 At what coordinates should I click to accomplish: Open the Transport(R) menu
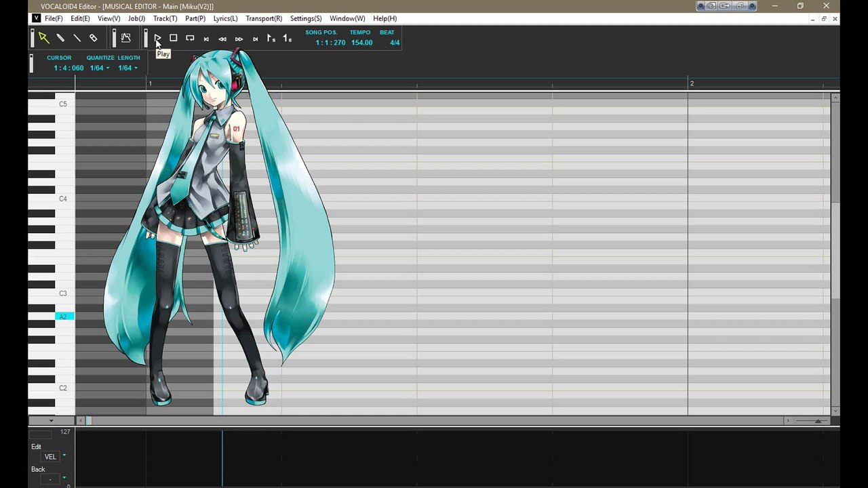coord(264,18)
